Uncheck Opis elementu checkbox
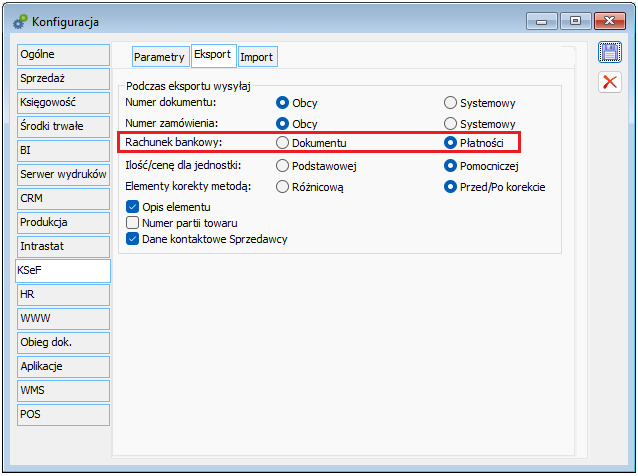The width and height of the screenshot is (638, 476). (133, 206)
